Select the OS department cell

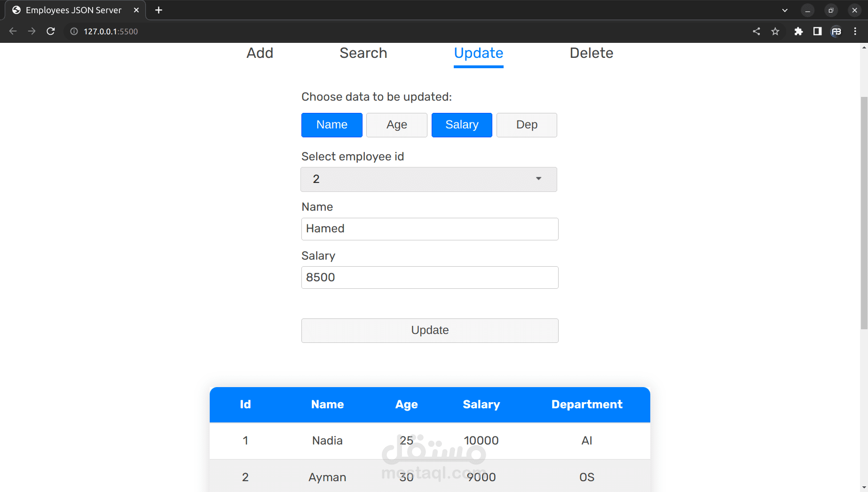[x=587, y=477]
